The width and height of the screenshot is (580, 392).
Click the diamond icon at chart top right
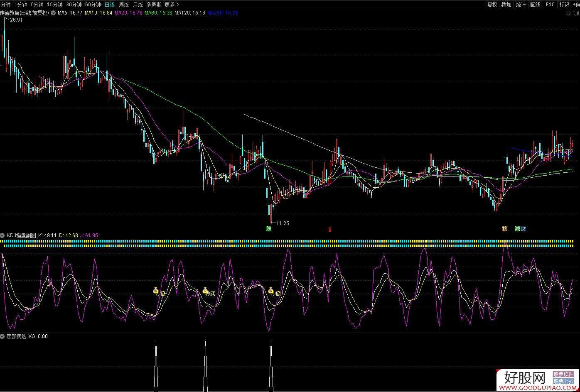pyautogui.click(x=569, y=14)
